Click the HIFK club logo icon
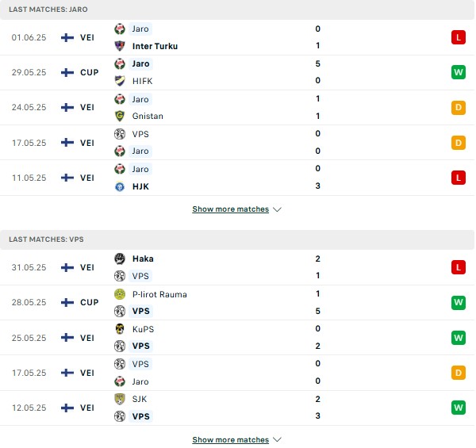476x448 pixels. coord(120,81)
